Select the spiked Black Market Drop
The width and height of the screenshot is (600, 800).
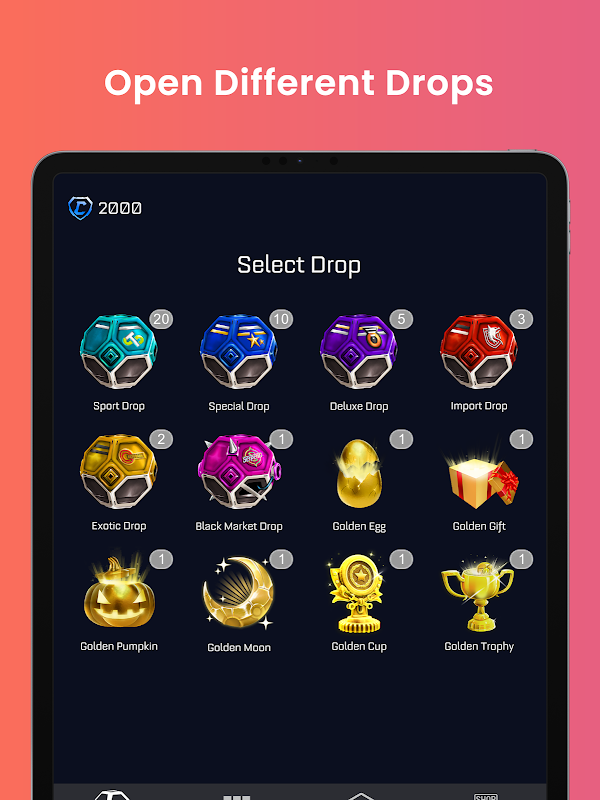pyautogui.click(x=239, y=471)
